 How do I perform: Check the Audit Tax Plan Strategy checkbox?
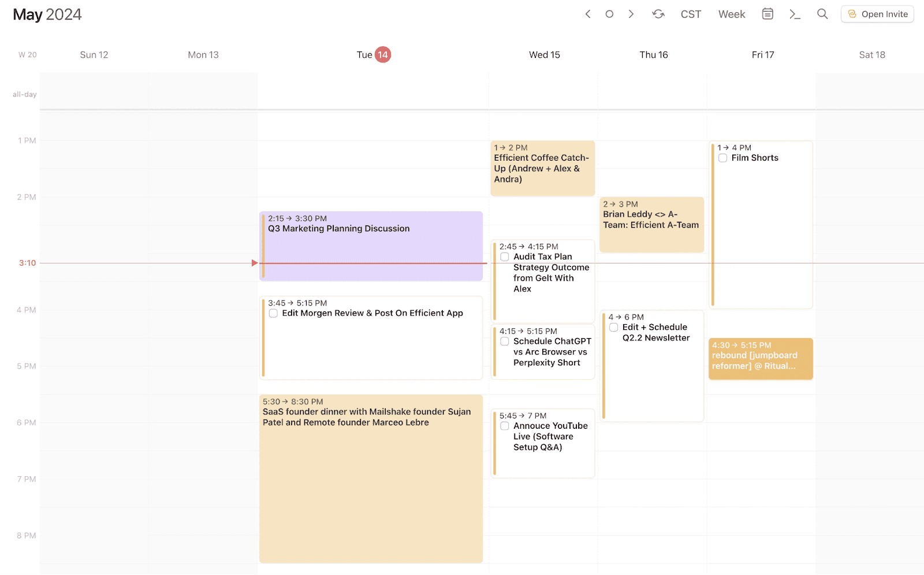click(505, 257)
